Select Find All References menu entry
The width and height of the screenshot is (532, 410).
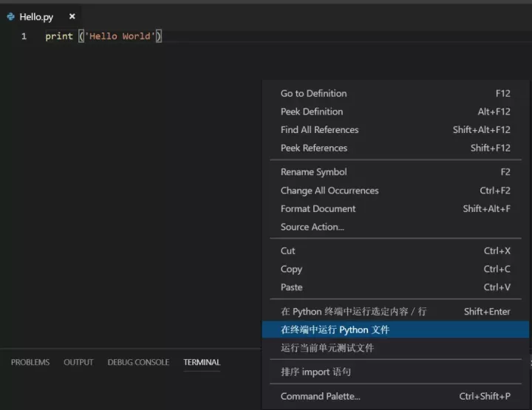[319, 130]
